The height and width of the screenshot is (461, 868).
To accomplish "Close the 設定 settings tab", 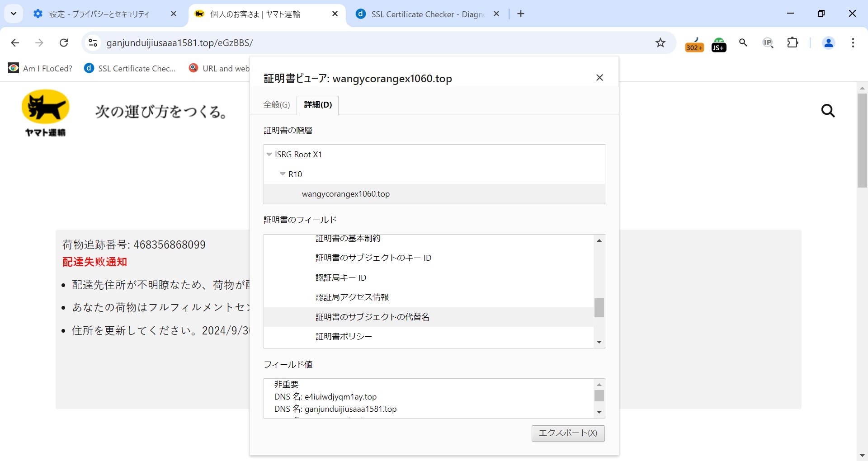I will [174, 14].
